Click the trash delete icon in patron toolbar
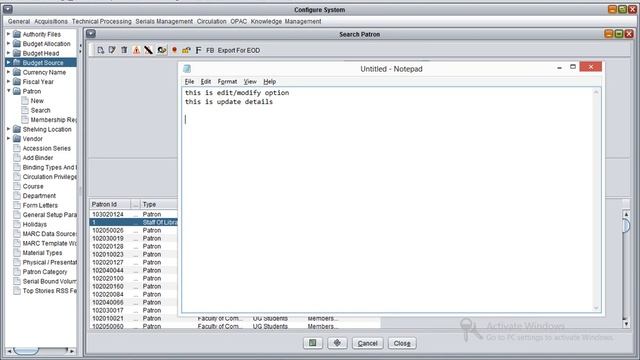Viewport: 640px width, 360px height. (124, 50)
